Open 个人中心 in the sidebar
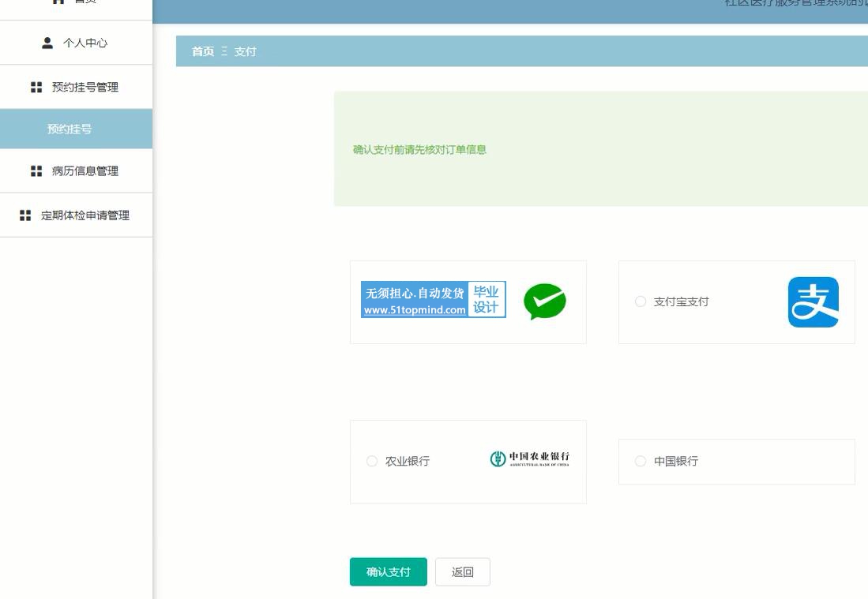868x599 pixels. click(76, 43)
